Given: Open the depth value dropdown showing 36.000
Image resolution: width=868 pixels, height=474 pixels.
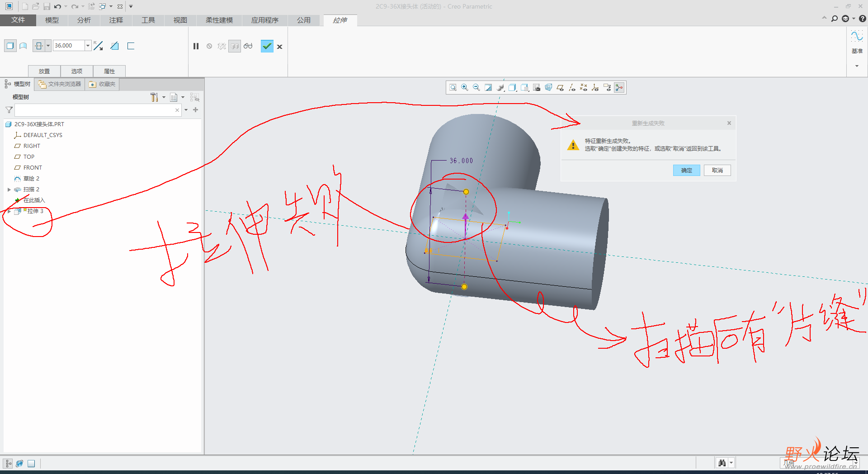Looking at the screenshot, I should pos(87,45).
